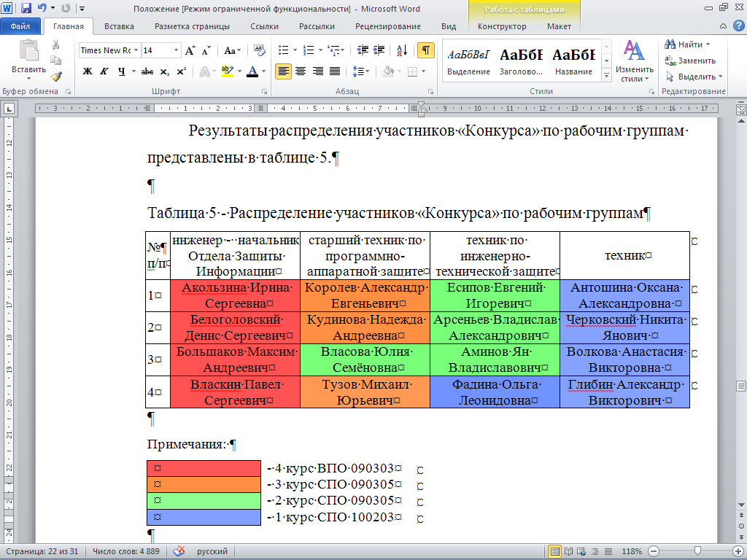Open the Paste button dropdown arrow
The height and width of the screenshot is (560, 747).
click(x=28, y=79)
